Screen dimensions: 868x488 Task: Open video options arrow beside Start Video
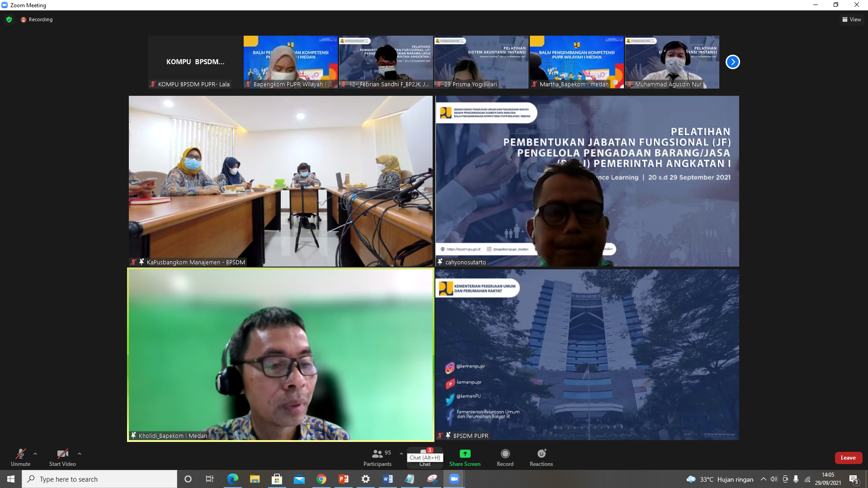[80, 454]
